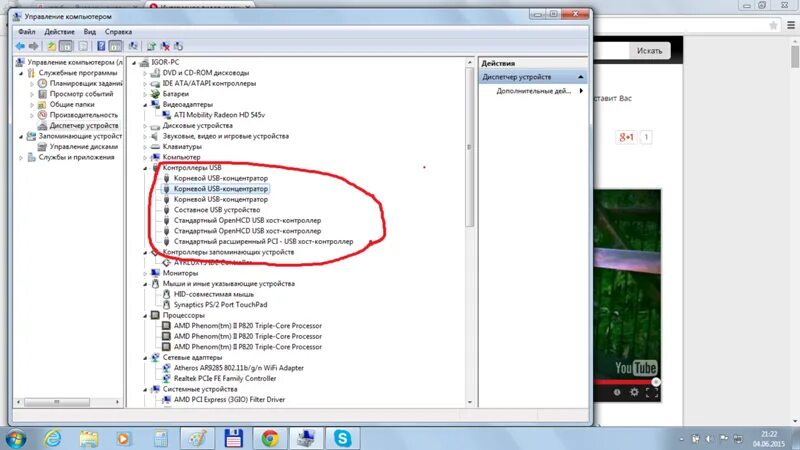Image resolution: width=800 pixels, height=450 pixels.
Task: Go back with the blue Back arrow
Action: (20, 46)
